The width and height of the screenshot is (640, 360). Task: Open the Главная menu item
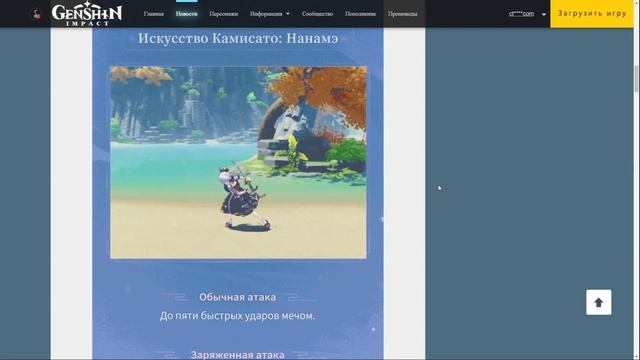point(153,14)
